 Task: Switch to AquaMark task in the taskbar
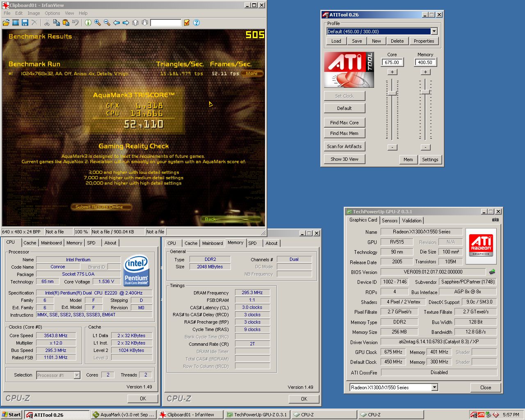pyautogui.click(x=123, y=415)
